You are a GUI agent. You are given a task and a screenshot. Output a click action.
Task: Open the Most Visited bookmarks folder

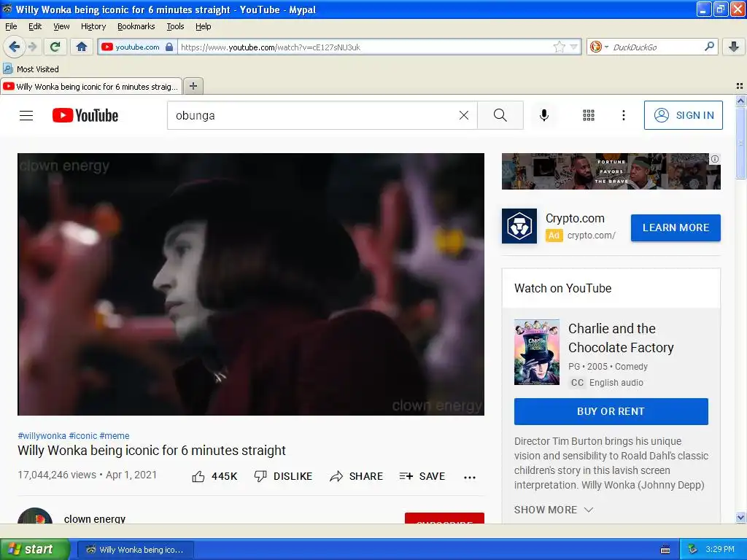tap(31, 69)
